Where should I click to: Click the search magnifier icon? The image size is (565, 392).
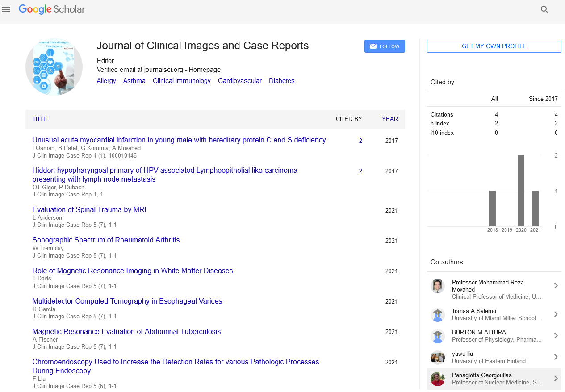click(x=544, y=9)
